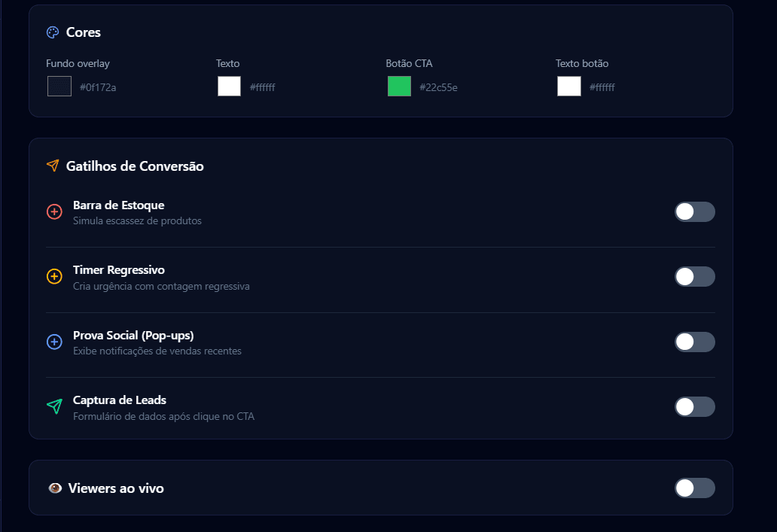
Task: Click the #22c55e hex code for Botão CTA
Action: [x=438, y=88]
